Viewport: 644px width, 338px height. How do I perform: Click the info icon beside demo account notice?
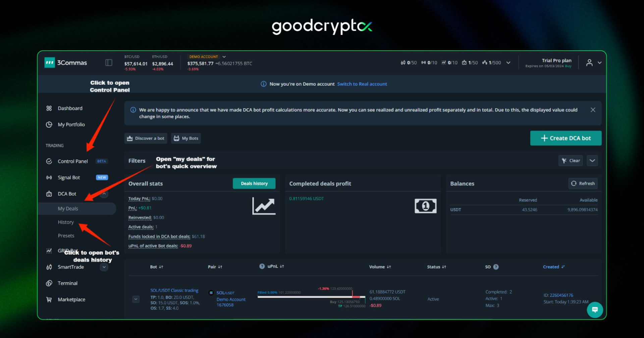click(264, 84)
